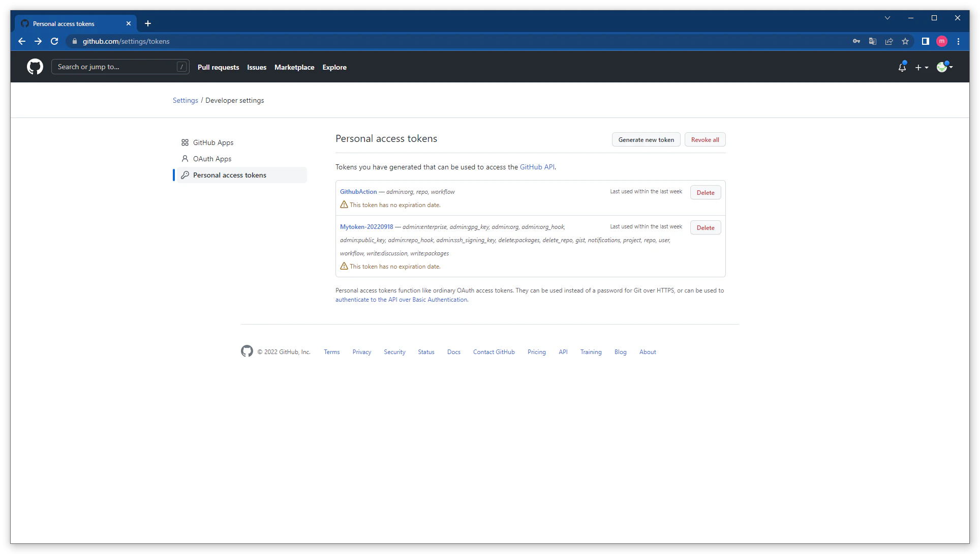Open Issues in the header
The image size is (980, 554).
pyautogui.click(x=257, y=67)
